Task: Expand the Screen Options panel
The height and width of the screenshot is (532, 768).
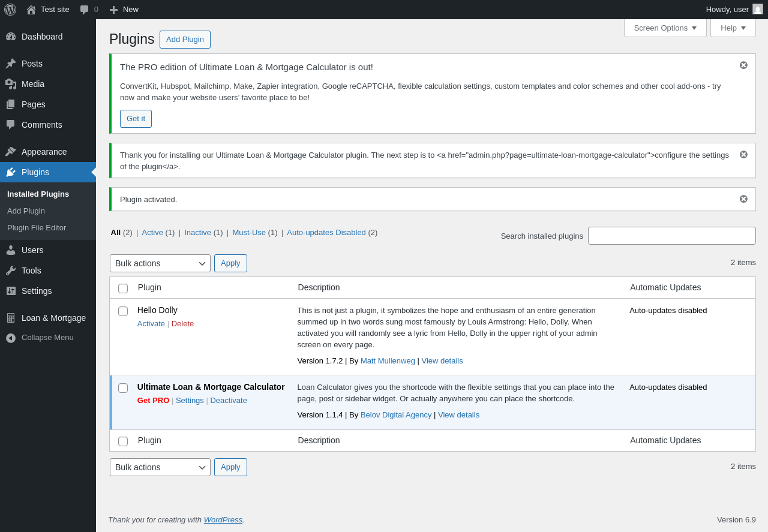Action: pyautogui.click(x=665, y=28)
